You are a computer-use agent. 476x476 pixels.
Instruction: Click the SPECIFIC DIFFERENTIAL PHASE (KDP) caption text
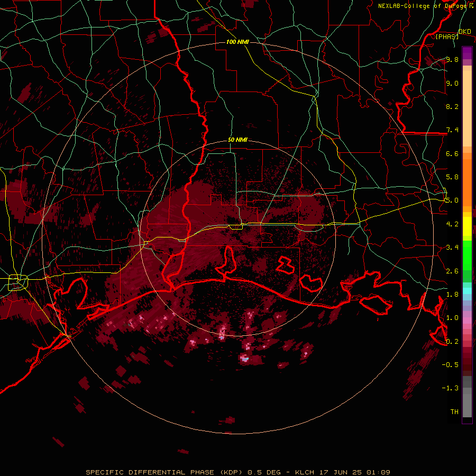point(166,472)
